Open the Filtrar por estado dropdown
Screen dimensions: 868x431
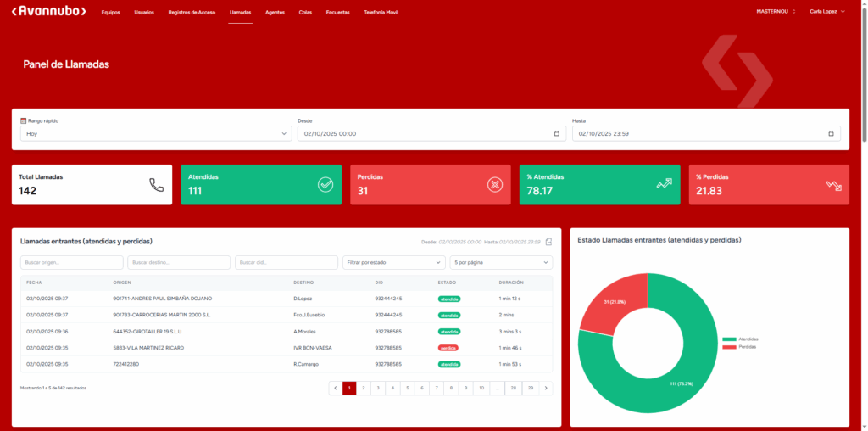pyautogui.click(x=393, y=263)
